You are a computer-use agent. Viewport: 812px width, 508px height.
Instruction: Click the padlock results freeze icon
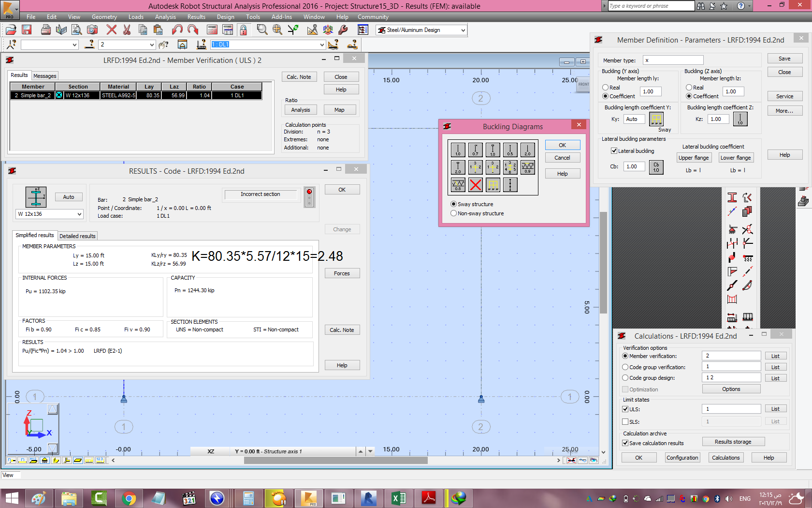(x=243, y=30)
